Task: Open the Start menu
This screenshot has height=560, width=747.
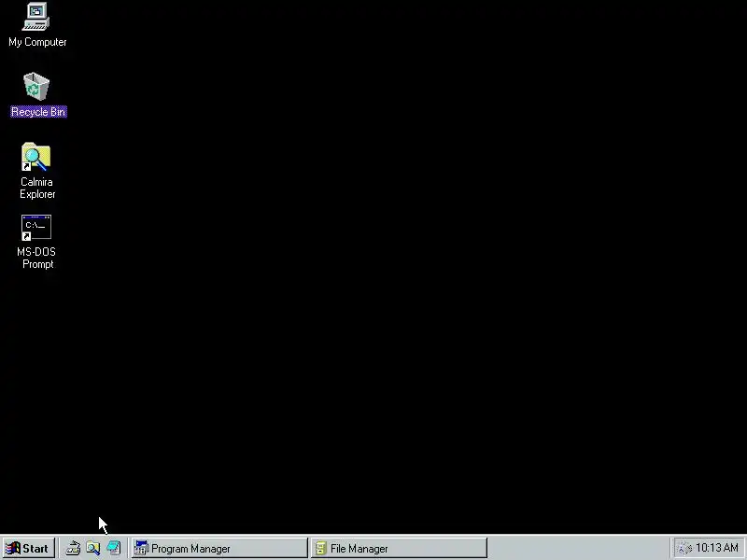Action: [x=28, y=549]
